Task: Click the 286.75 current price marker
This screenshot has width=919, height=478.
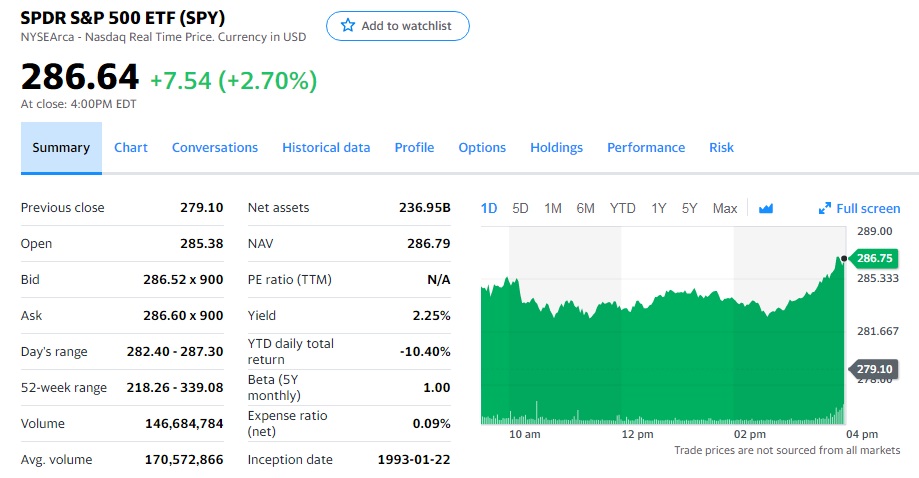Action: (874, 259)
